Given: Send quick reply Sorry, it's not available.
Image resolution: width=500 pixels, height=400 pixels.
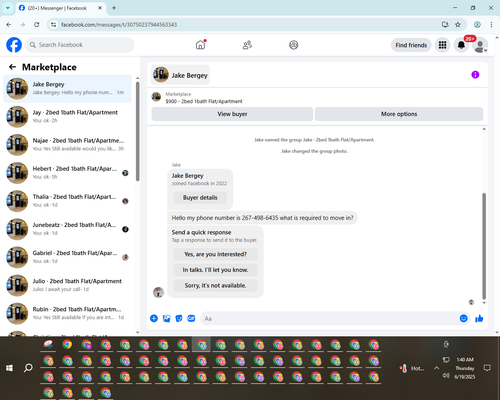Looking at the screenshot, I should click(x=215, y=286).
